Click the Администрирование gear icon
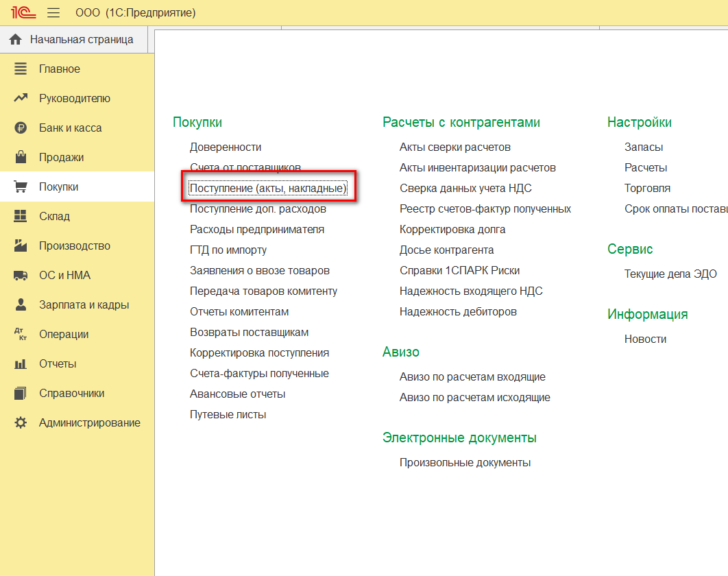Screen dimensions: 728x576 pos(21,423)
